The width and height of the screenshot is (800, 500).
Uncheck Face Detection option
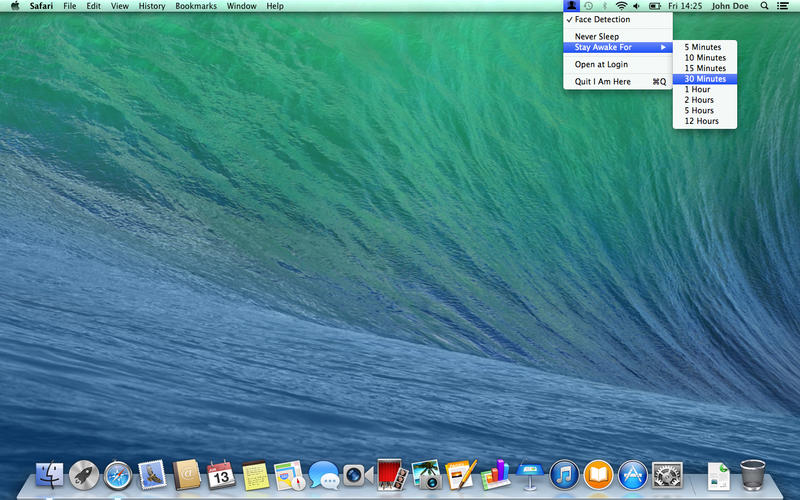tap(602, 20)
